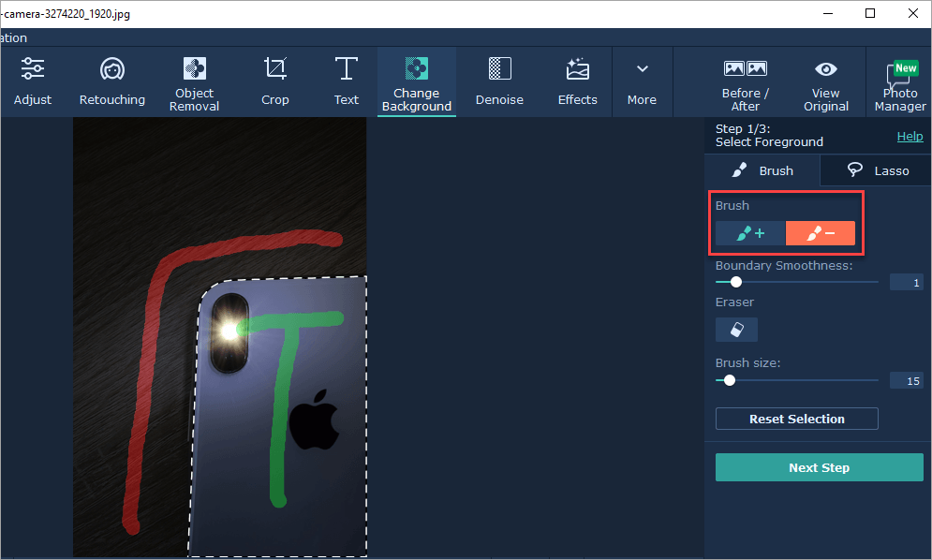This screenshot has width=932, height=560.
Task: Click the View Original eye icon
Action: tap(825, 69)
